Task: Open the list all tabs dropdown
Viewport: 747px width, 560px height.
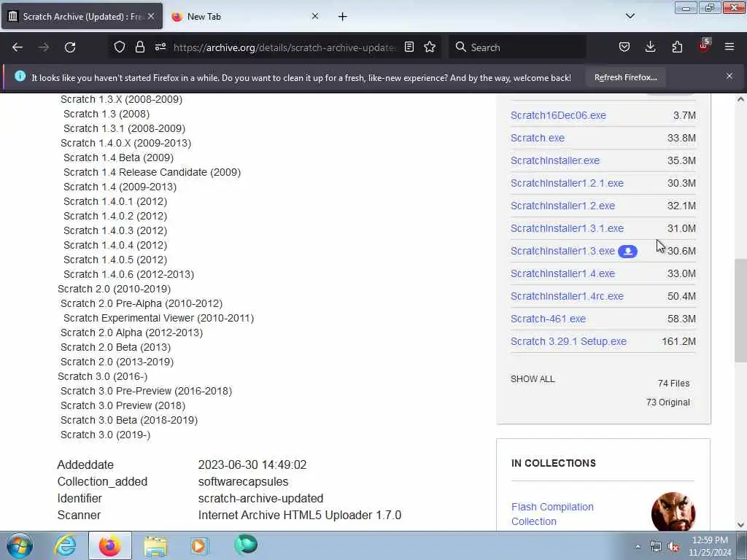Action: pyautogui.click(x=630, y=16)
